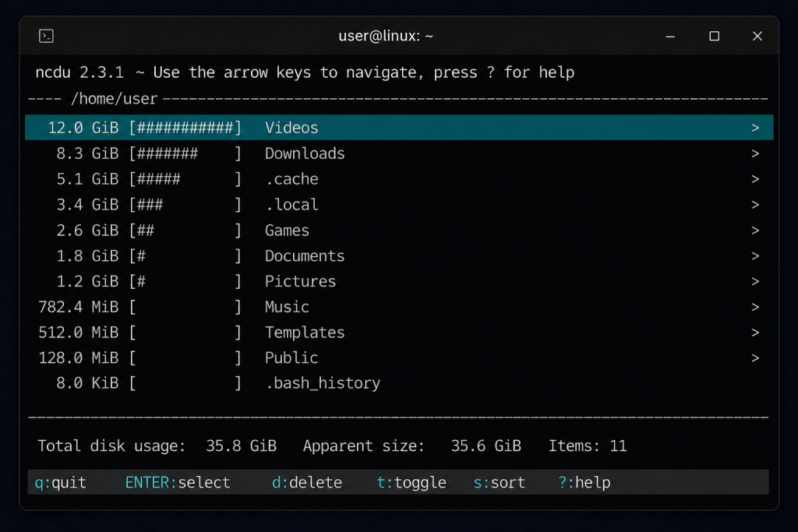Select the Templates directory entry
This screenshot has width=798, height=532.
click(x=399, y=332)
